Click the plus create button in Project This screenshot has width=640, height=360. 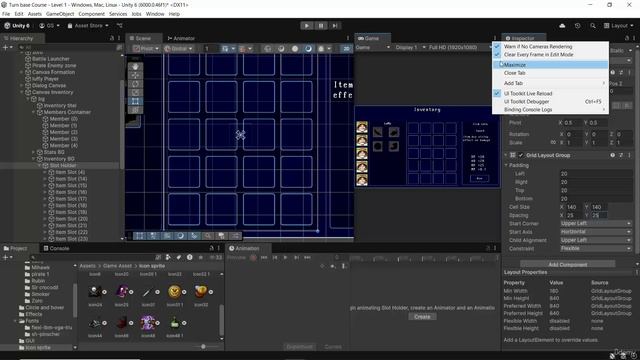tap(7, 258)
